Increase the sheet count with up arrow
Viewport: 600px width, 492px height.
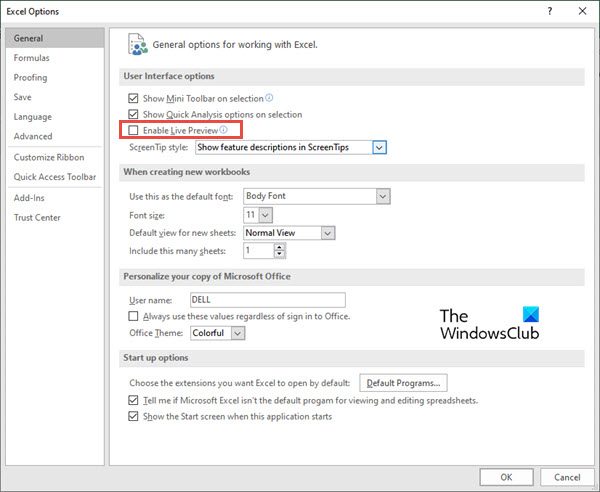click(x=280, y=247)
